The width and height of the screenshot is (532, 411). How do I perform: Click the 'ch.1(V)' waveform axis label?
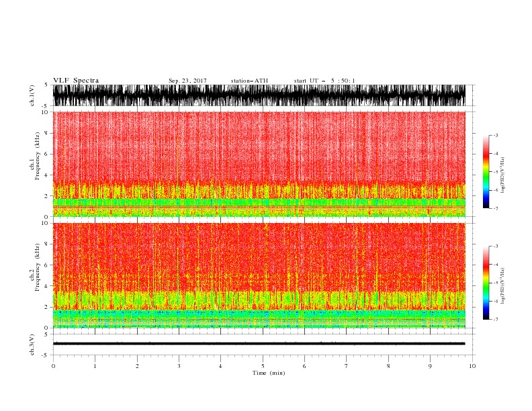pyautogui.click(x=32, y=95)
